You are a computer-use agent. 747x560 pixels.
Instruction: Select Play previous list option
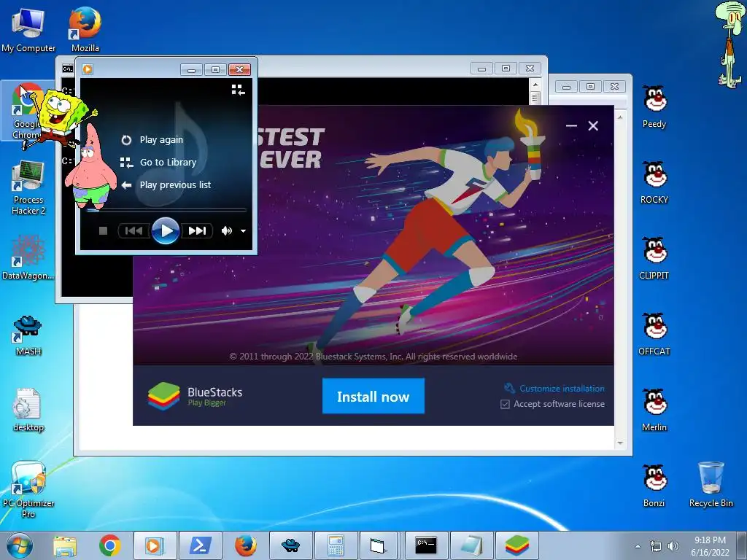(x=166, y=184)
